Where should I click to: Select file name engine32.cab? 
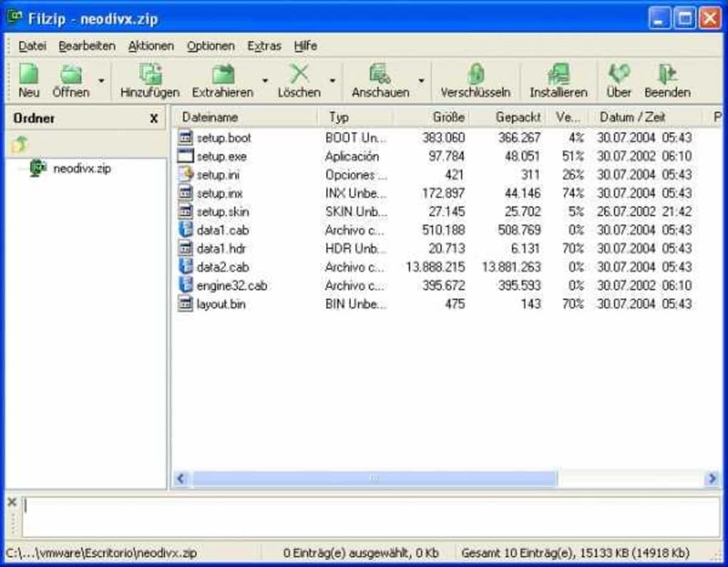[232, 286]
